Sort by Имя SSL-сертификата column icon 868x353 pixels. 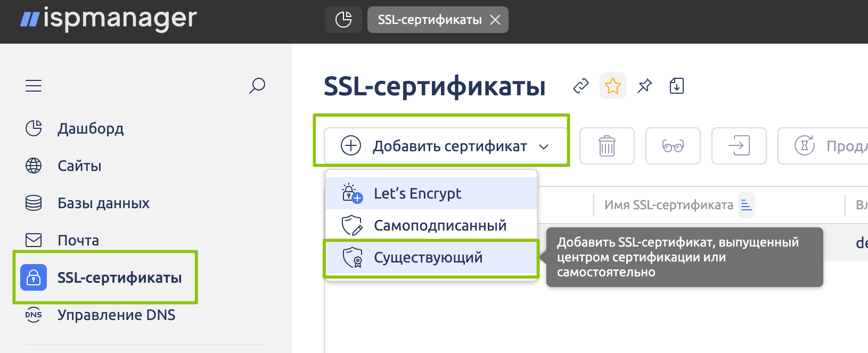pyautogui.click(x=746, y=205)
